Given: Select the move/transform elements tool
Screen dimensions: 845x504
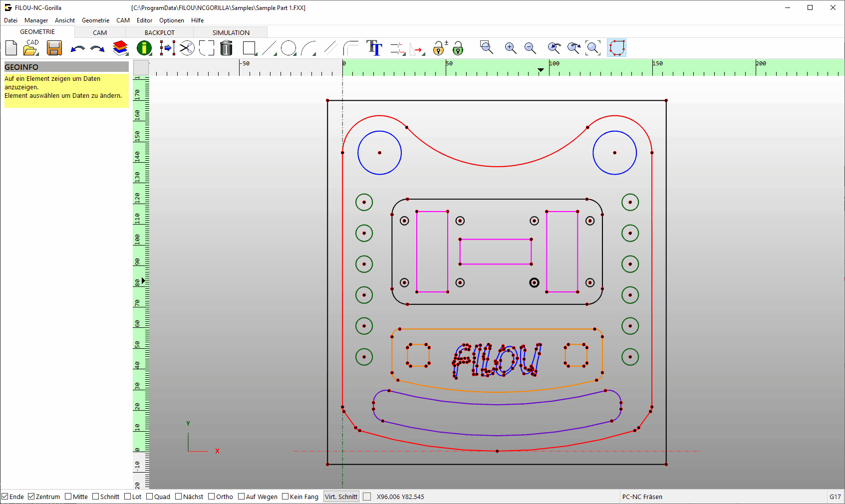Looking at the screenshot, I should pos(167,48).
